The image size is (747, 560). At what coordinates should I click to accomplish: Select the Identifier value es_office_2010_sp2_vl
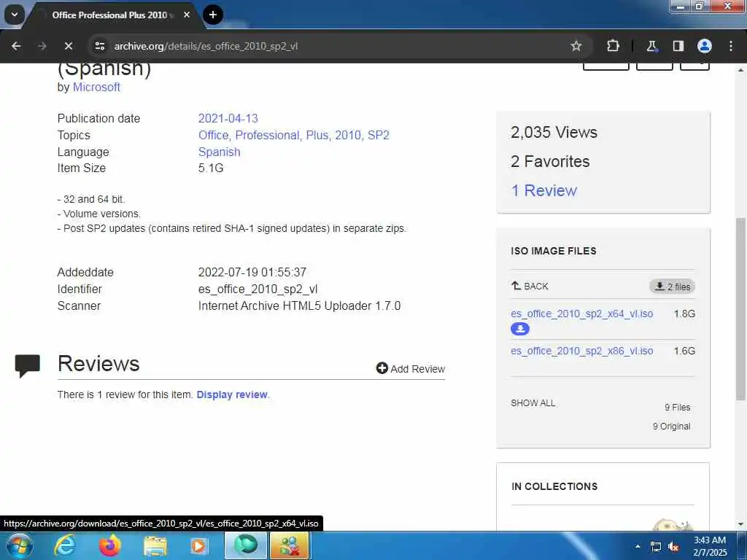point(258,289)
